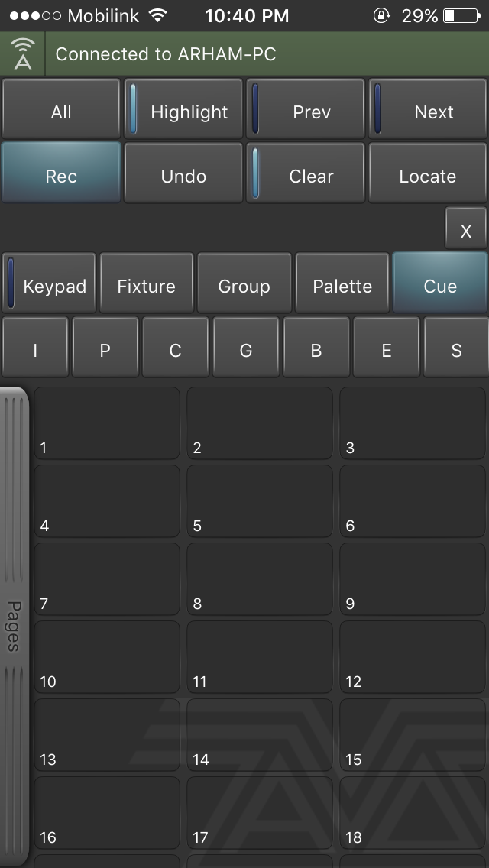489x868 pixels.
Task: Tap the Avolites connection icon
Action: tap(23, 54)
